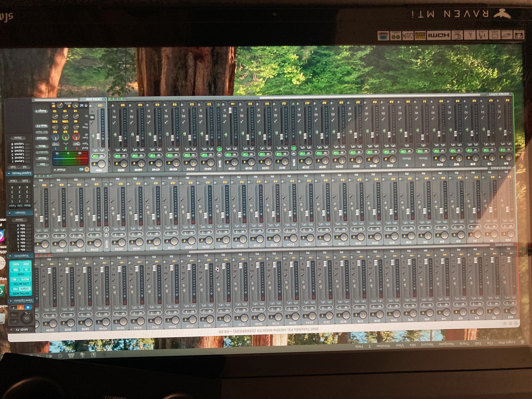This screenshot has height=399, width=532.
Task: Click the Main output channel fader
Action: (98, 136)
